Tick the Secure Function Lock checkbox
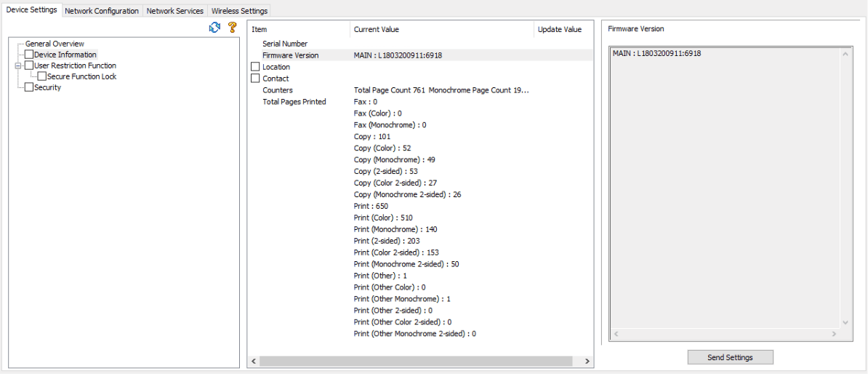868x374 pixels. pos(42,76)
